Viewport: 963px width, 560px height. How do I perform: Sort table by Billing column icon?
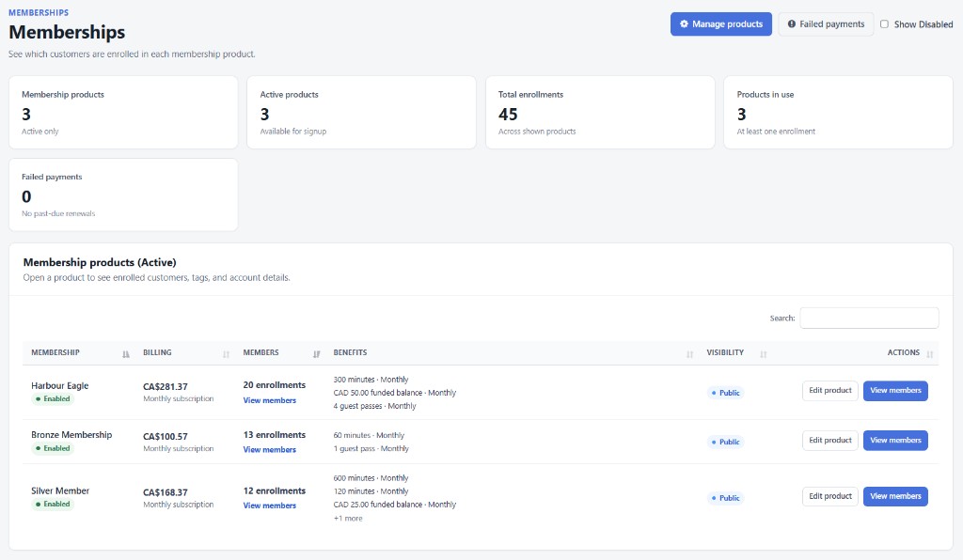(x=226, y=354)
